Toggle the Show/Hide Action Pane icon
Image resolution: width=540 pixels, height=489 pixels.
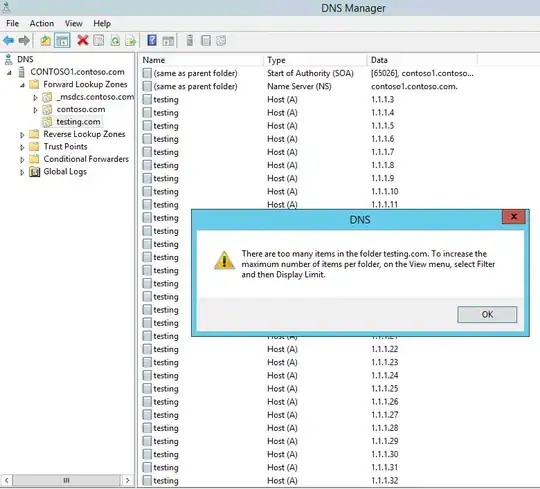pyautogui.click(x=168, y=41)
